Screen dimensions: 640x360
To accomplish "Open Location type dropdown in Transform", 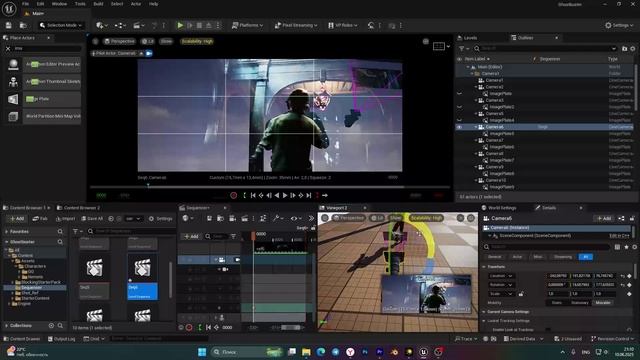I will (501, 276).
